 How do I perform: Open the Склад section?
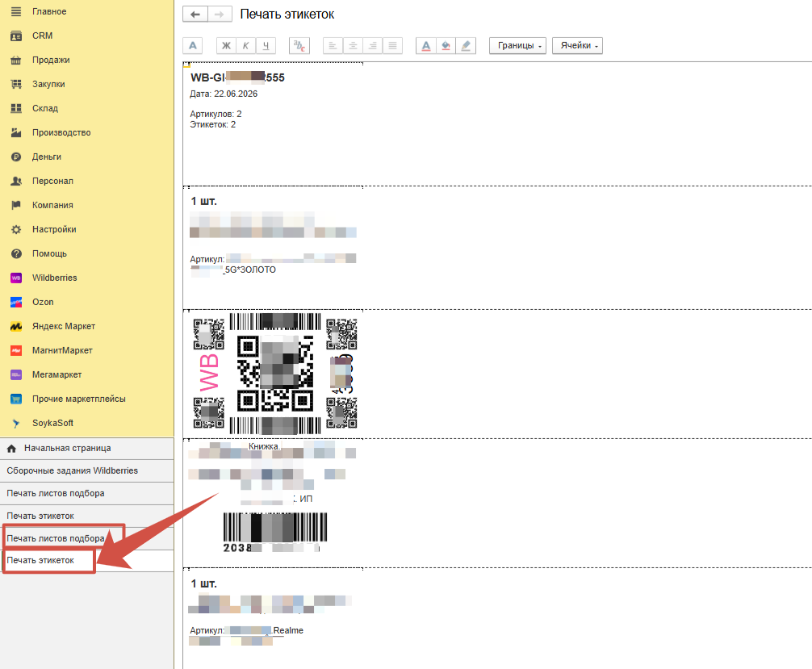87,108
